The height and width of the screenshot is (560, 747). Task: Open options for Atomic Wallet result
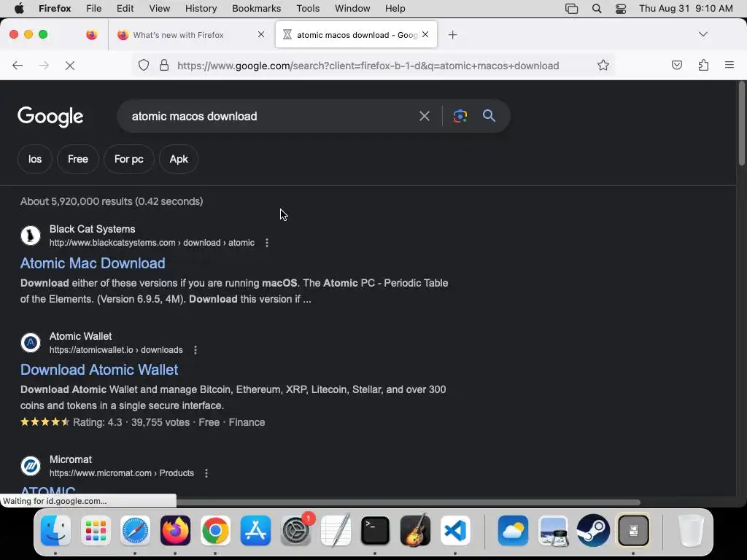coord(196,350)
